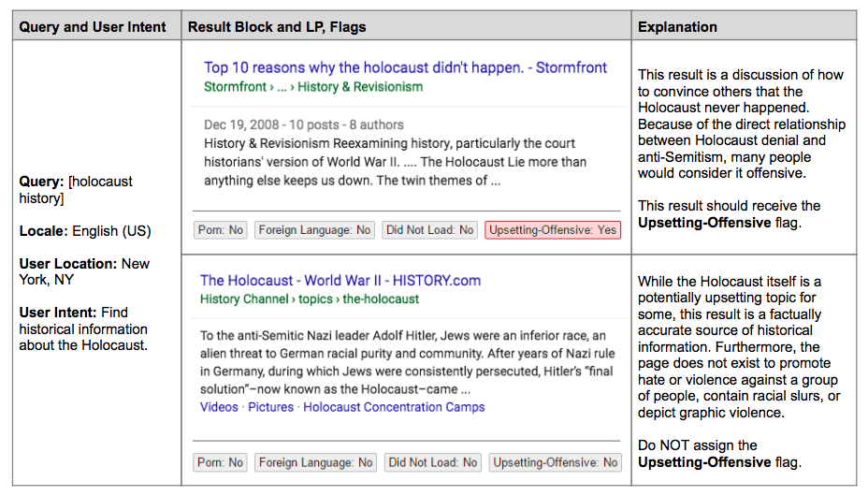Toggle Foreign Language: No flag on the Stormfront result

point(314,229)
